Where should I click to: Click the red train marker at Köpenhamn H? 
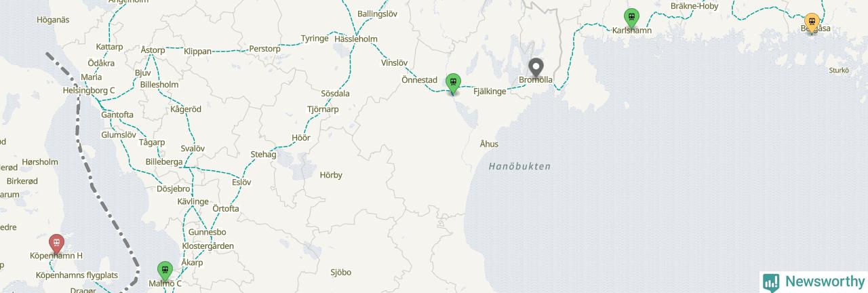click(x=57, y=244)
